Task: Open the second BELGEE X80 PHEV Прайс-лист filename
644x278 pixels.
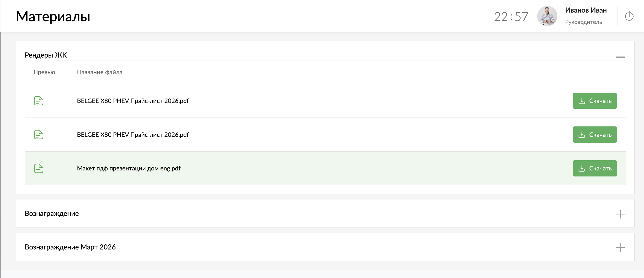Action: click(x=133, y=135)
